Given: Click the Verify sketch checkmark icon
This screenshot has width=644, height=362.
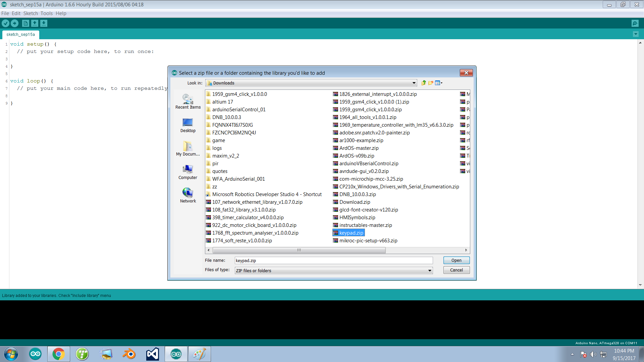Looking at the screenshot, I should 6,23.
